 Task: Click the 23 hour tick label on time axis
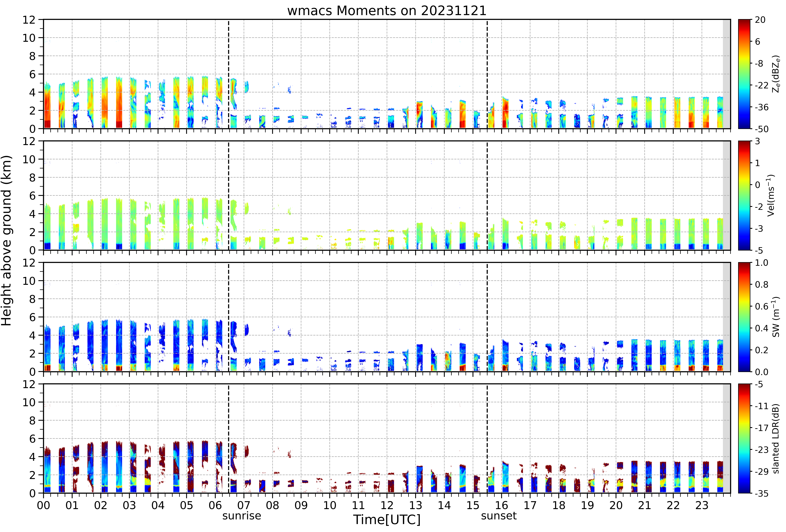pyautogui.click(x=702, y=505)
